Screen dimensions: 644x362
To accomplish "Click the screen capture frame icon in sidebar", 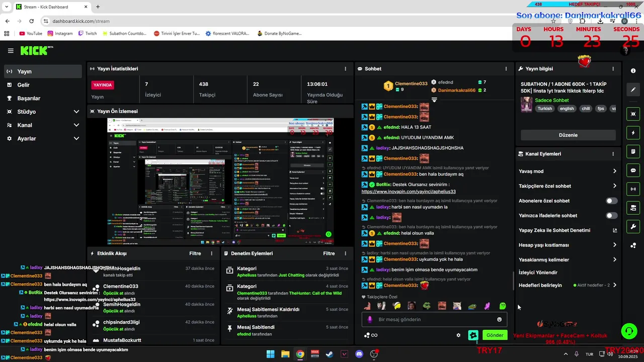I will click(633, 114).
